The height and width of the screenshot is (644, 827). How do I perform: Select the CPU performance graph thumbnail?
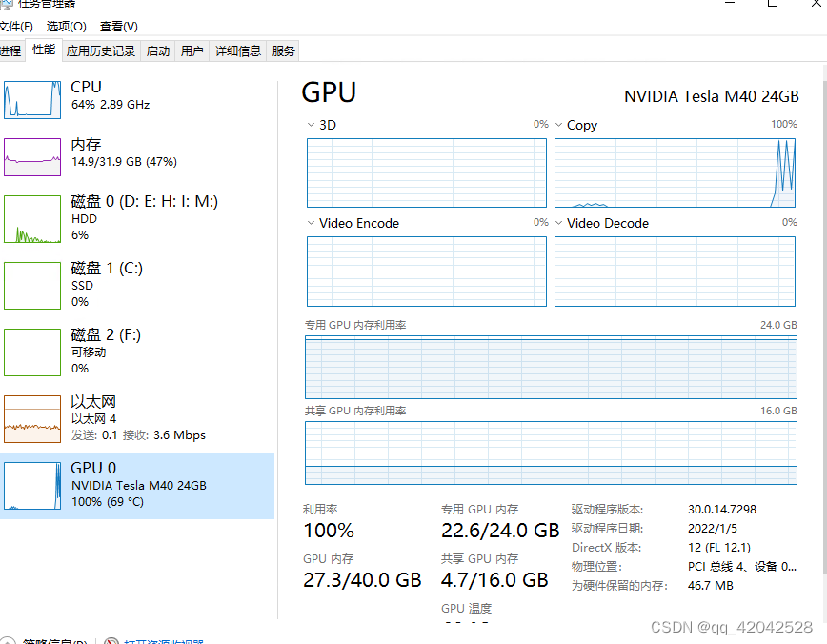[32, 99]
